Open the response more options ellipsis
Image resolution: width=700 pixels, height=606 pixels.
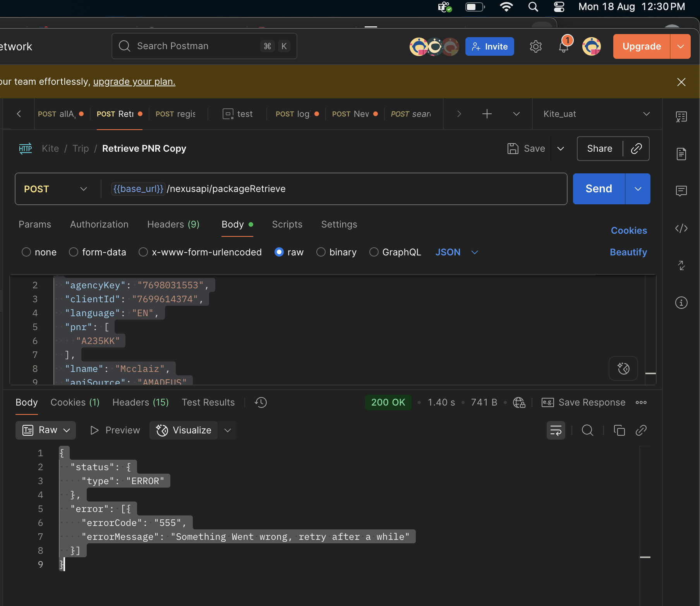[x=641, y=402]
